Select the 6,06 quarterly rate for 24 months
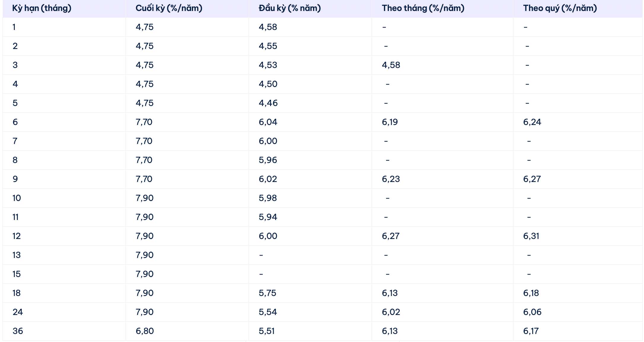 point(532,312)
